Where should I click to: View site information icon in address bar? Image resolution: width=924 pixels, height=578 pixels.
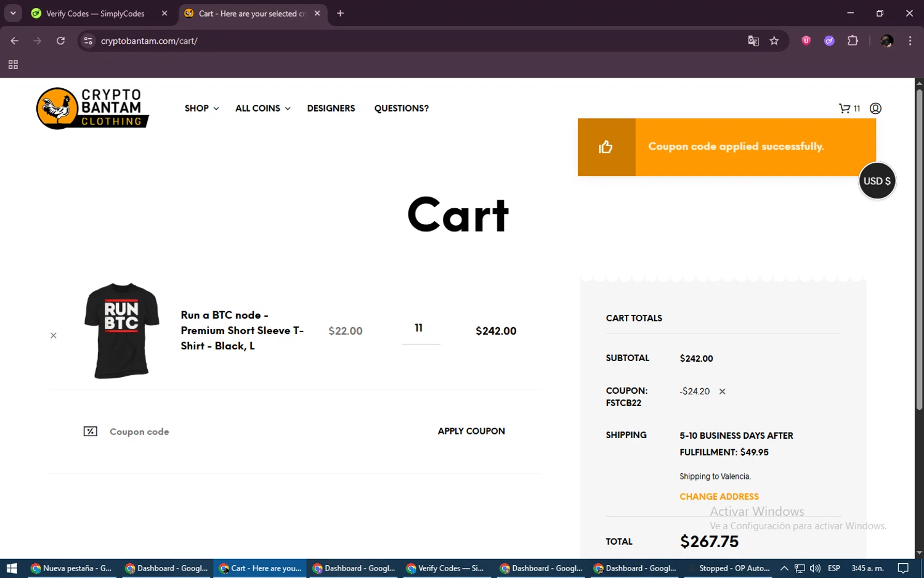(88, 41)
